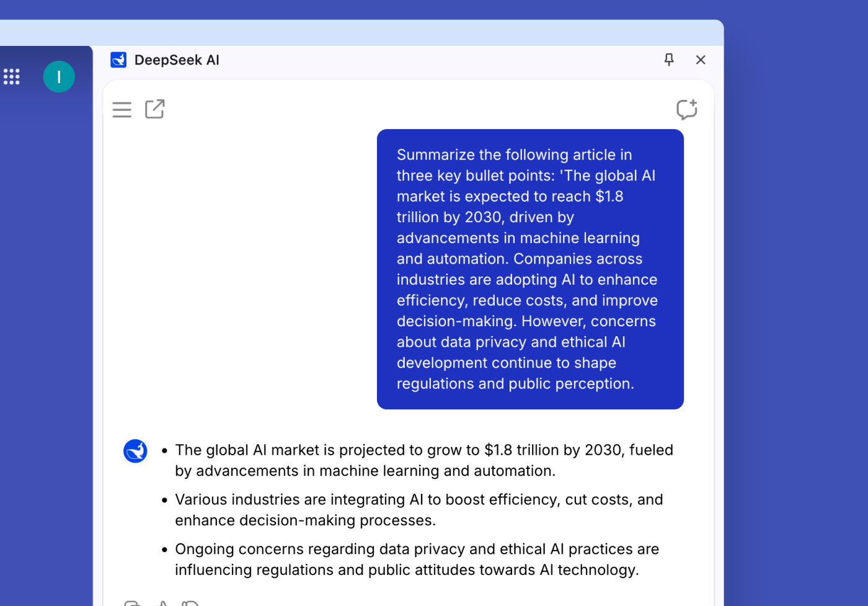Open the chat in a new window
868x606 pixels.
pyautogui.click(x=154, y=109)
